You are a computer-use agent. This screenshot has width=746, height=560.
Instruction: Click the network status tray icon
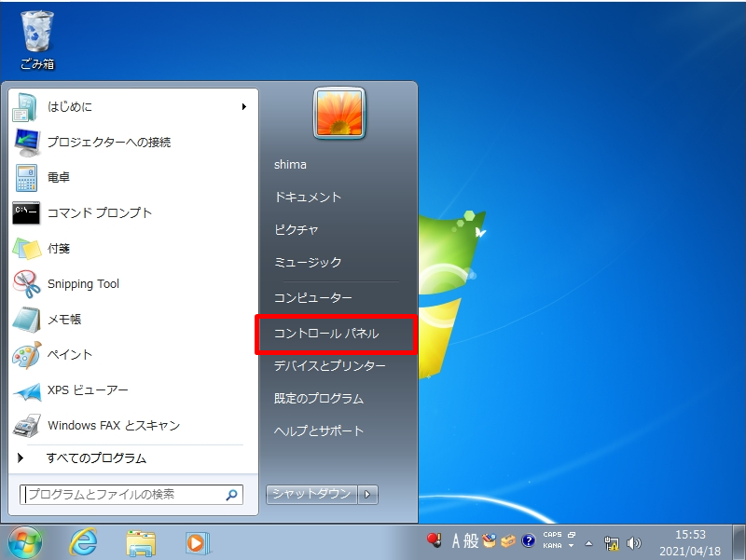612,543
